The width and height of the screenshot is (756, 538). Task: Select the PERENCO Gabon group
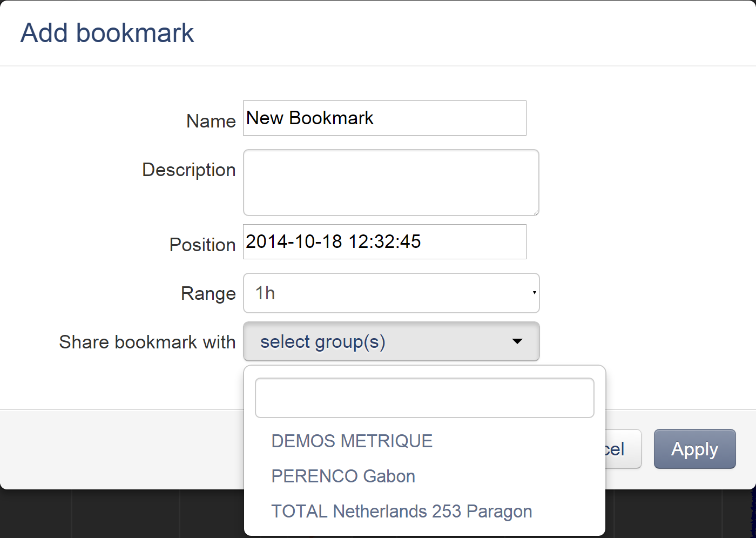tap(343, 476)
